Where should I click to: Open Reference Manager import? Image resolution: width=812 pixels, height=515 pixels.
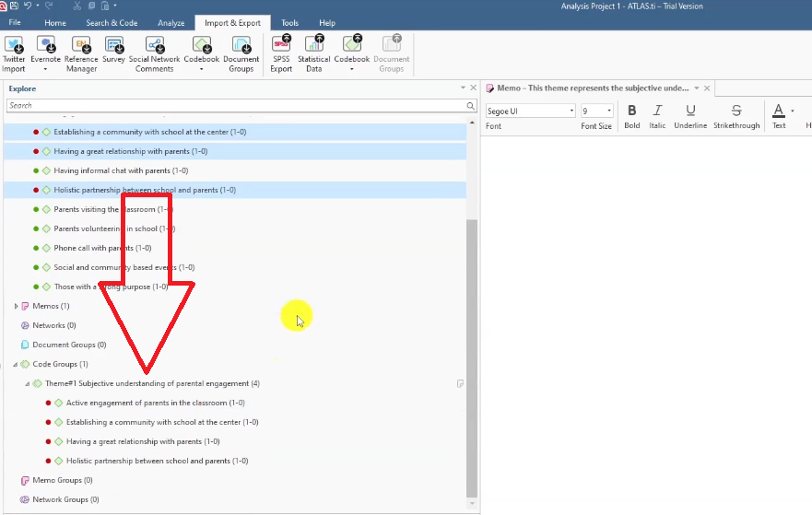pos(81,46)
